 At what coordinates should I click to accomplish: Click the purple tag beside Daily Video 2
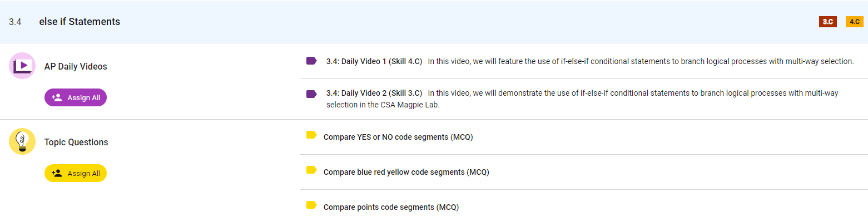(311, 94)
